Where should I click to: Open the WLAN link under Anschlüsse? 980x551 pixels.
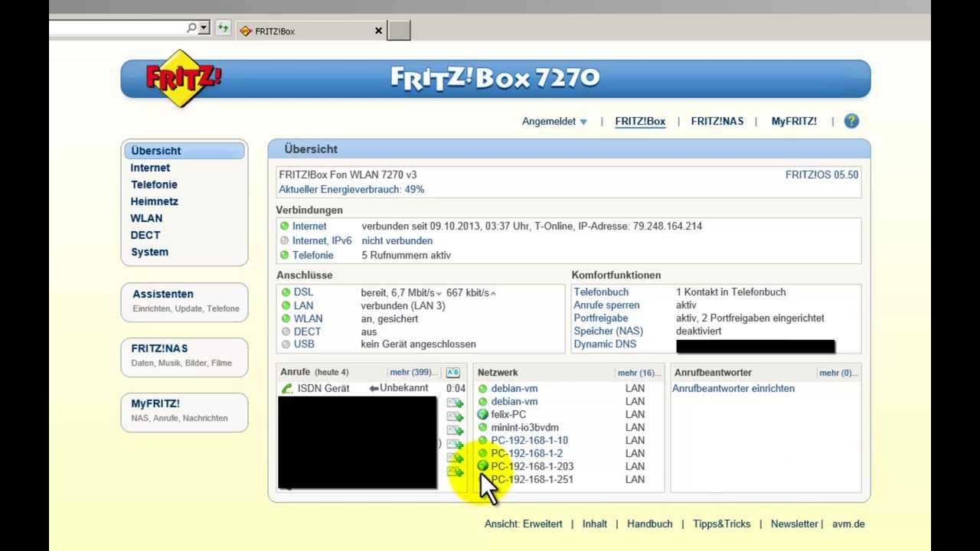[x=308, y=318]
